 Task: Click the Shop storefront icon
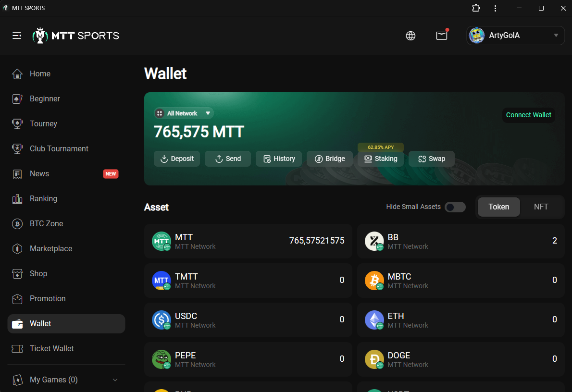[17, 273]
